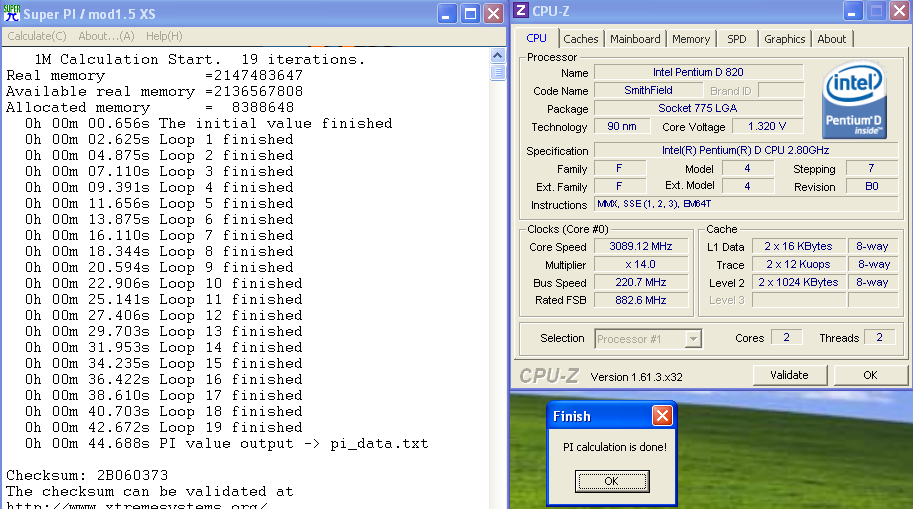
Task: Click the Core Speed 3089.12 MHz value
Action: [x=640, y=246]
